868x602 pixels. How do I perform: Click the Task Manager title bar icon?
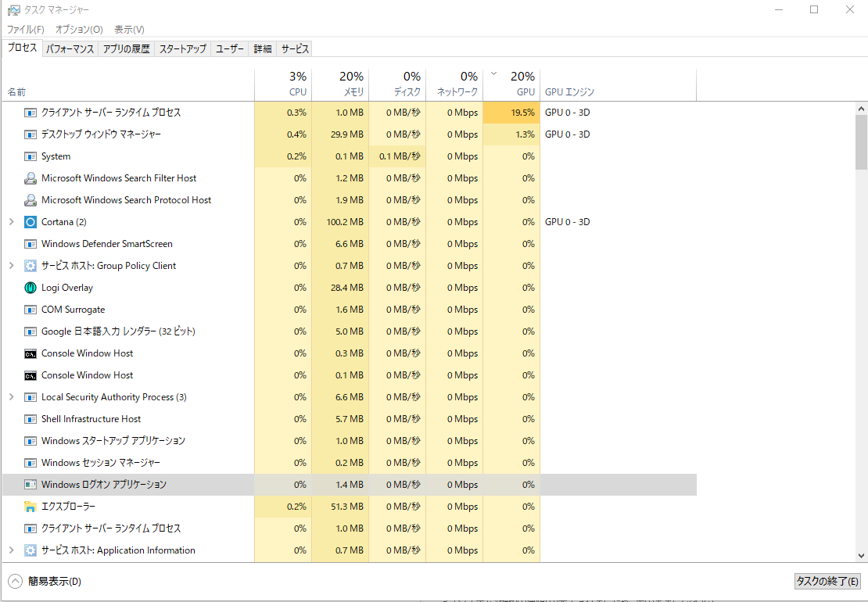(x=13, y=10)
